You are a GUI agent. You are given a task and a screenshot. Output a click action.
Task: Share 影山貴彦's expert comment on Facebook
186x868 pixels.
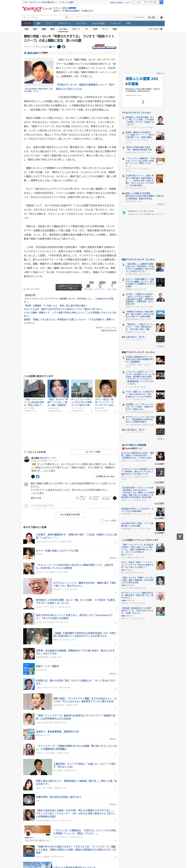[x=38, y=476]
